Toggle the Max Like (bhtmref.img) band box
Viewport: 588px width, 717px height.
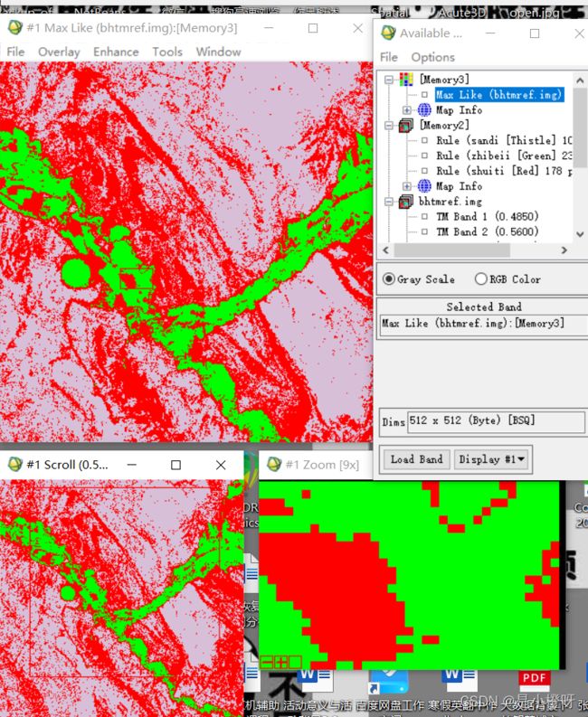point(424,95)
